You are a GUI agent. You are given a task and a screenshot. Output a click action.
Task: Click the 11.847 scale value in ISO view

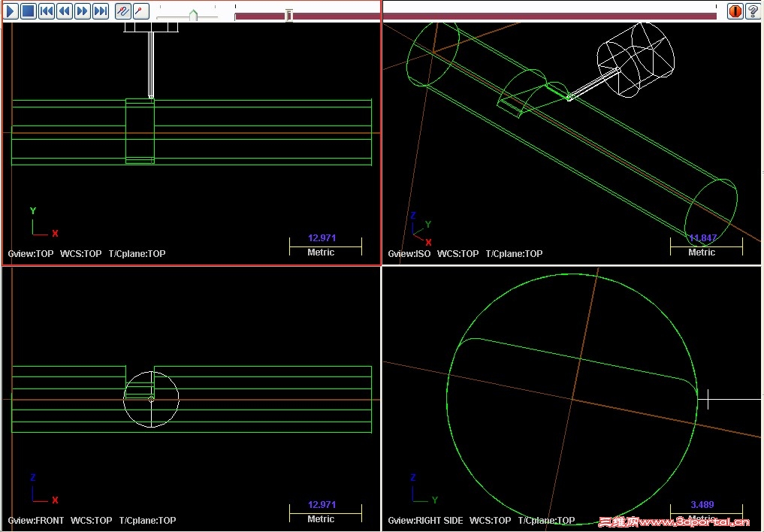[x=702, y=237]
